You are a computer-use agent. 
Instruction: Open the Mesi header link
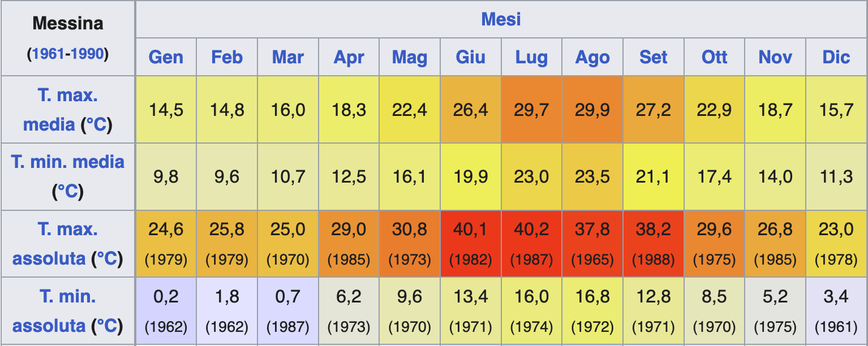coord(501,19)
